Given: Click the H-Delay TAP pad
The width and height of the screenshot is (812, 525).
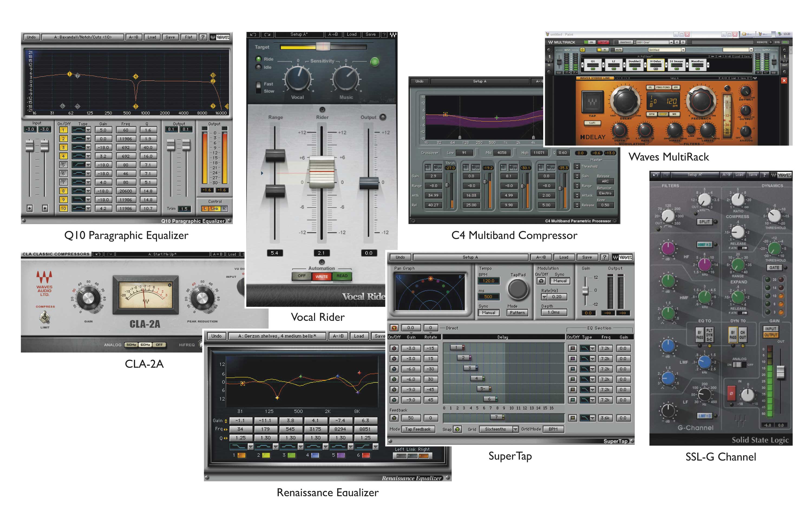Looking at the screenshot, I should [592, 102].
